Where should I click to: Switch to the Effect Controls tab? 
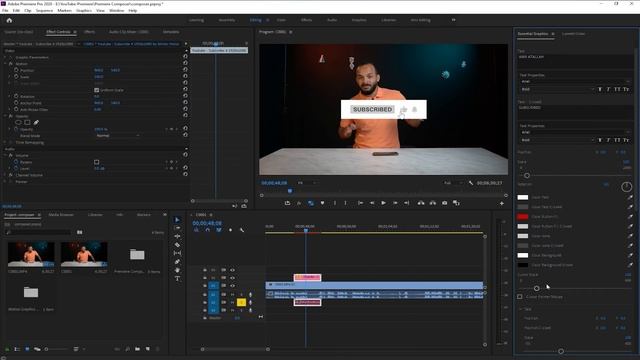click(x=58, y=32)
